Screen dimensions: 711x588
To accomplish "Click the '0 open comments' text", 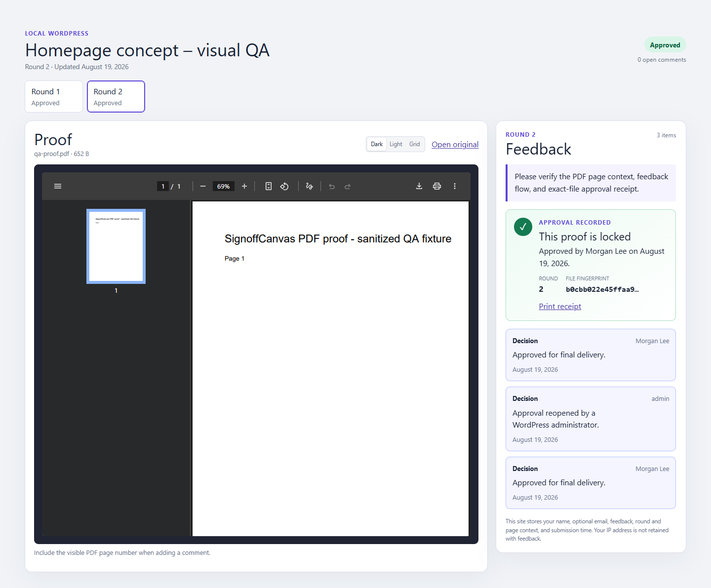I will point(662,60).
